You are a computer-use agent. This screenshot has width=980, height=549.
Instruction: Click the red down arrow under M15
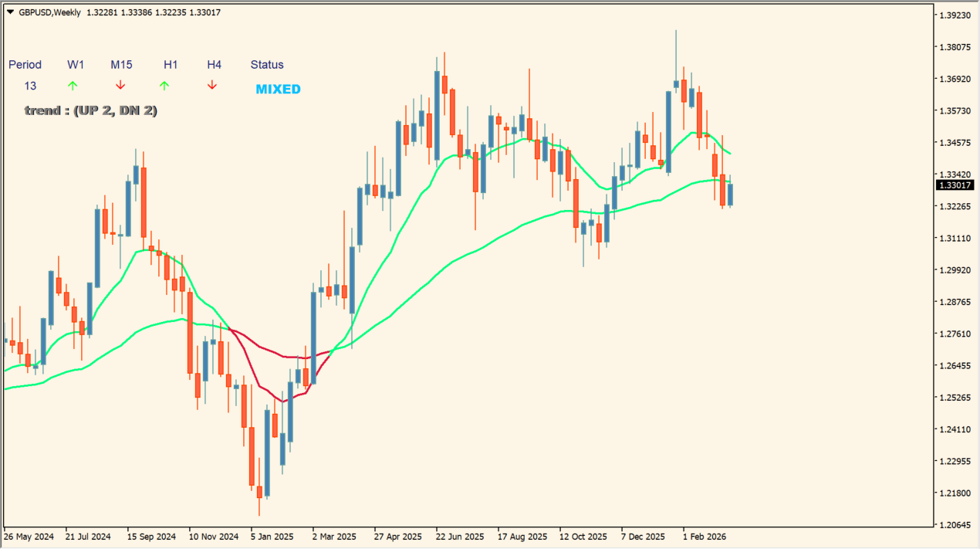pyautogui.click(x=120, y=86)
